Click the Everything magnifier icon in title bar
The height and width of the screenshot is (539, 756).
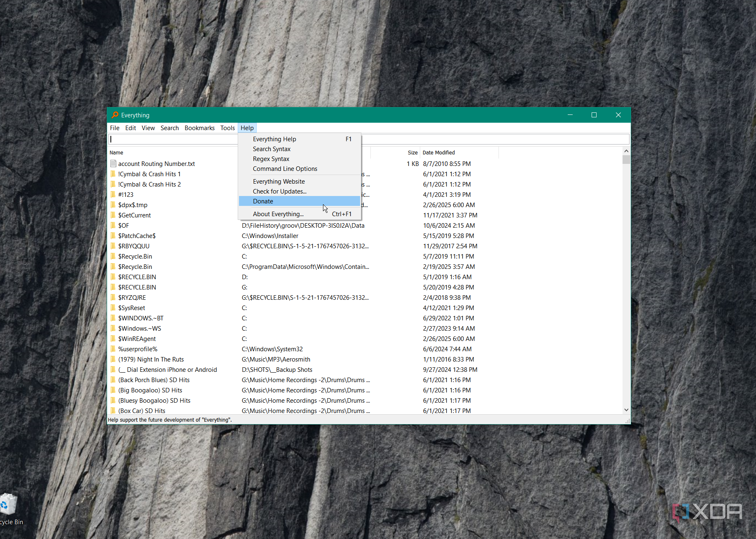click(x=115, y=115)
